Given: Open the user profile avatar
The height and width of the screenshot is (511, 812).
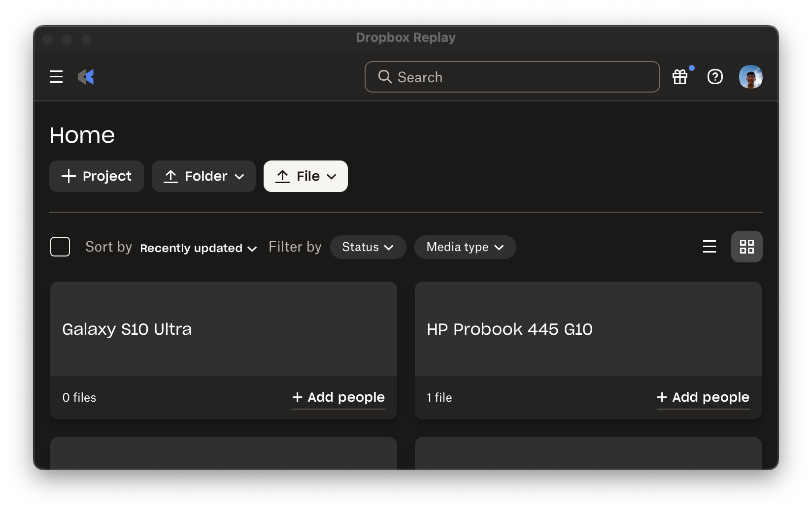Looking at the screenshot, I should 750,77.
